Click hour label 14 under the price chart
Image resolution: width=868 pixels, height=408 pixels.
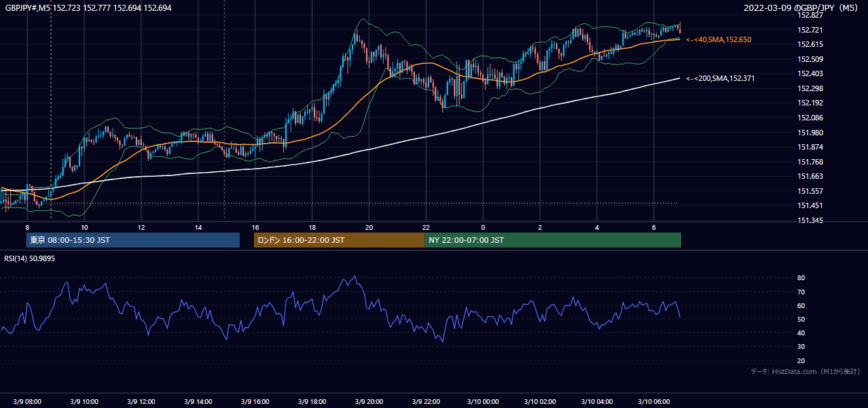[198, 227]
